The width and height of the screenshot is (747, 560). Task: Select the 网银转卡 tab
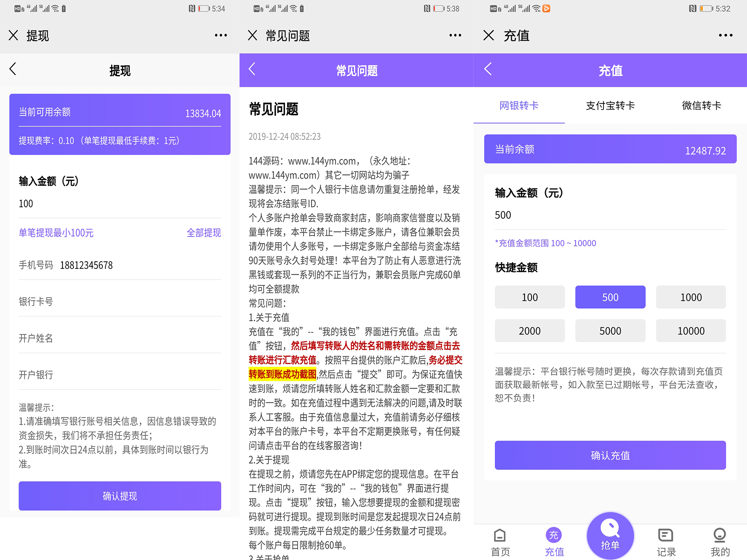tap(519, 106)
